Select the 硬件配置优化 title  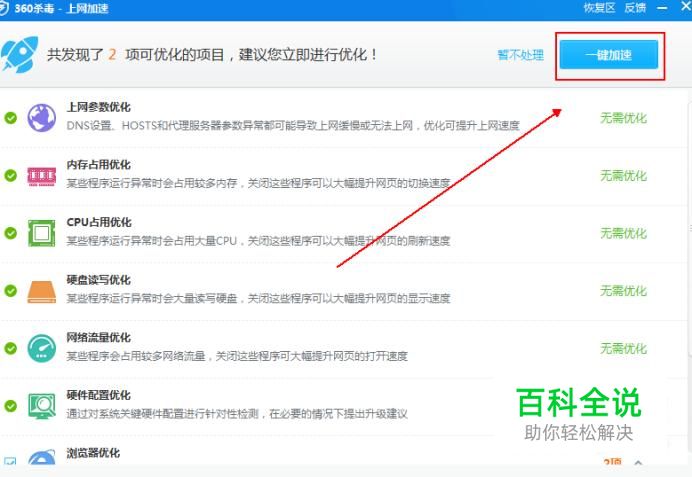[x=98, y=395]
